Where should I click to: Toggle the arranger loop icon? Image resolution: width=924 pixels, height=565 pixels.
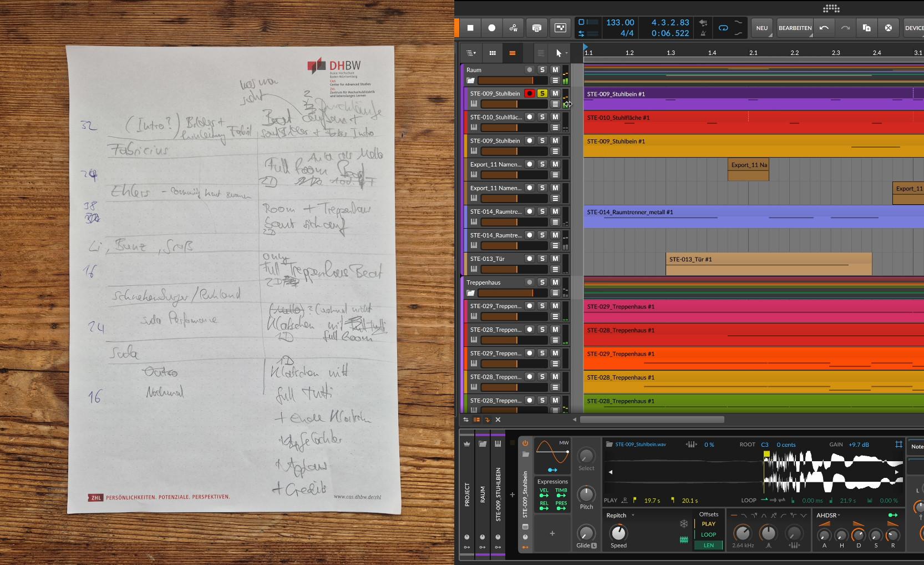tap(723, 28)
